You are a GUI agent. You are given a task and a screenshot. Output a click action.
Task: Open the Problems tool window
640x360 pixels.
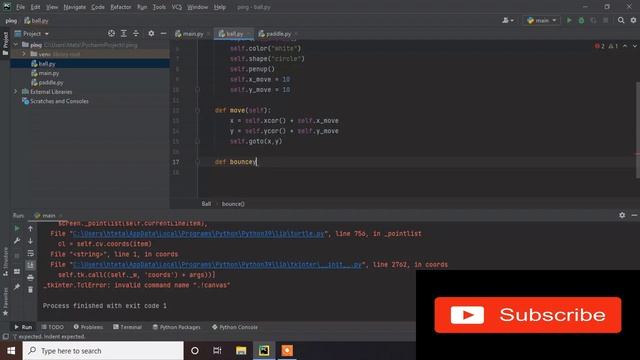88,327
